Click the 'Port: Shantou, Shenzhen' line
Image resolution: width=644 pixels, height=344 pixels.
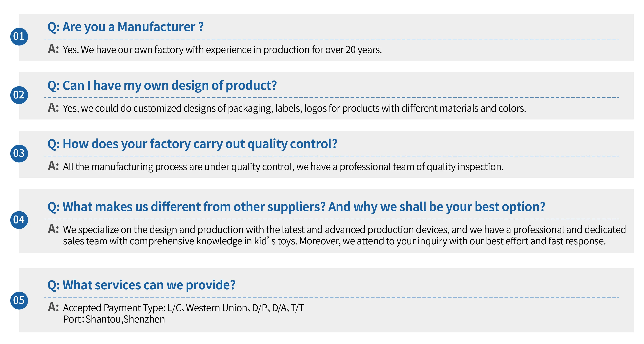114,319
